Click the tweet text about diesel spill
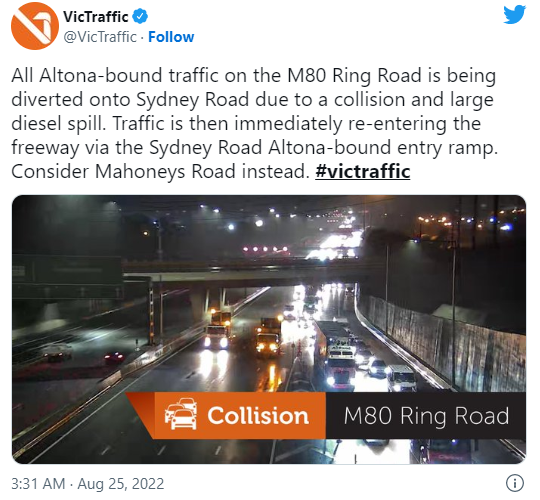The width and height of the screenshot is (540, 500). [x=255, y=123]
